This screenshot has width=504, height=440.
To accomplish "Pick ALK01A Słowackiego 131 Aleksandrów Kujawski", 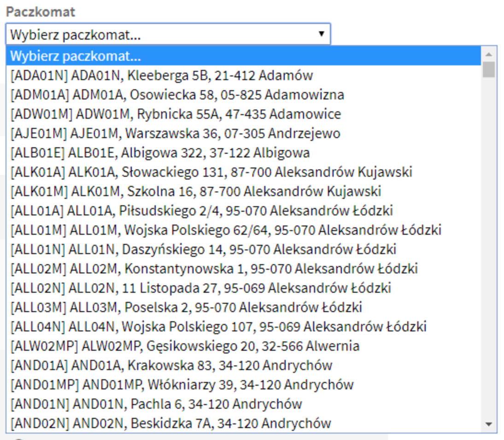I will click(x=211, y=172).
